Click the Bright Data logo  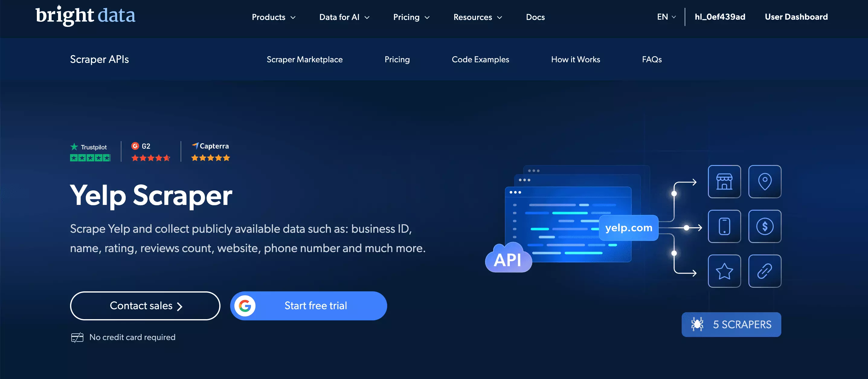85,15
